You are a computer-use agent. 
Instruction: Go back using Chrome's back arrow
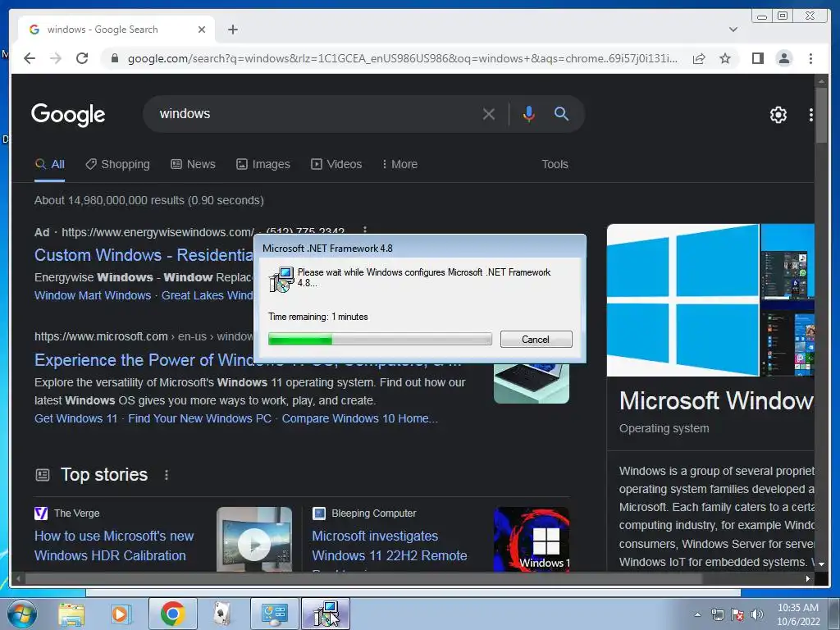tap(30, 58)
